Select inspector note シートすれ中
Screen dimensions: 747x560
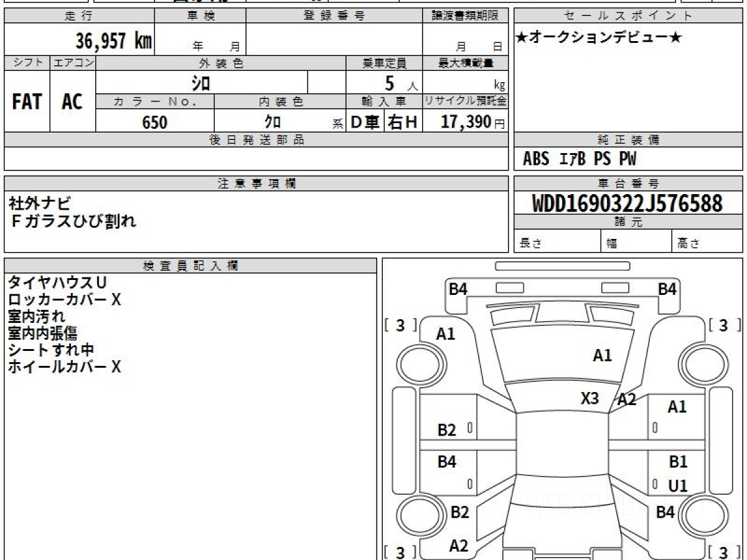51,350
